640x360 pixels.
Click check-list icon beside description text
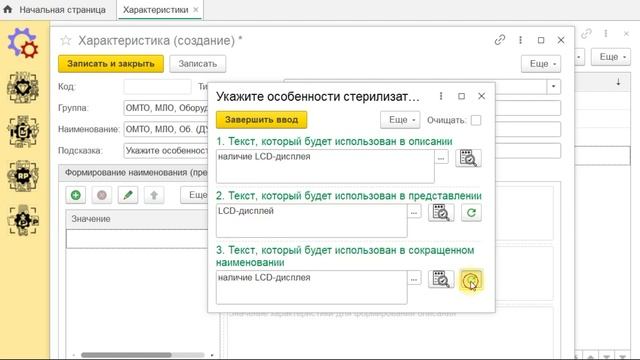(468, 158)
